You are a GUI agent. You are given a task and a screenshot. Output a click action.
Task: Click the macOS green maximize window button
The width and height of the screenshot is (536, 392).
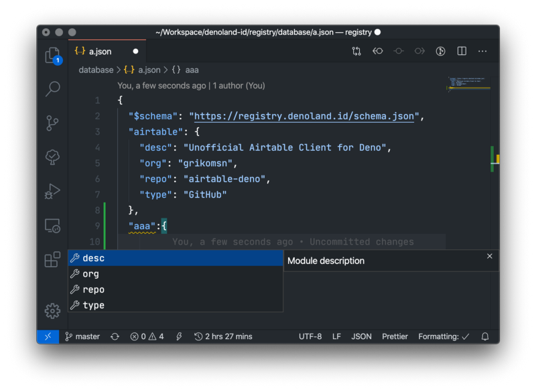pyautogui.click(x=72, y=32)
